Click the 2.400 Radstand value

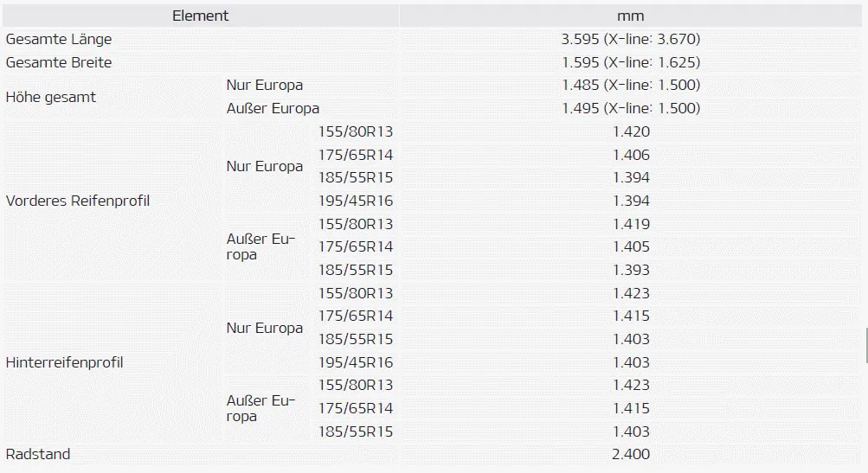(x=631, y=454)
